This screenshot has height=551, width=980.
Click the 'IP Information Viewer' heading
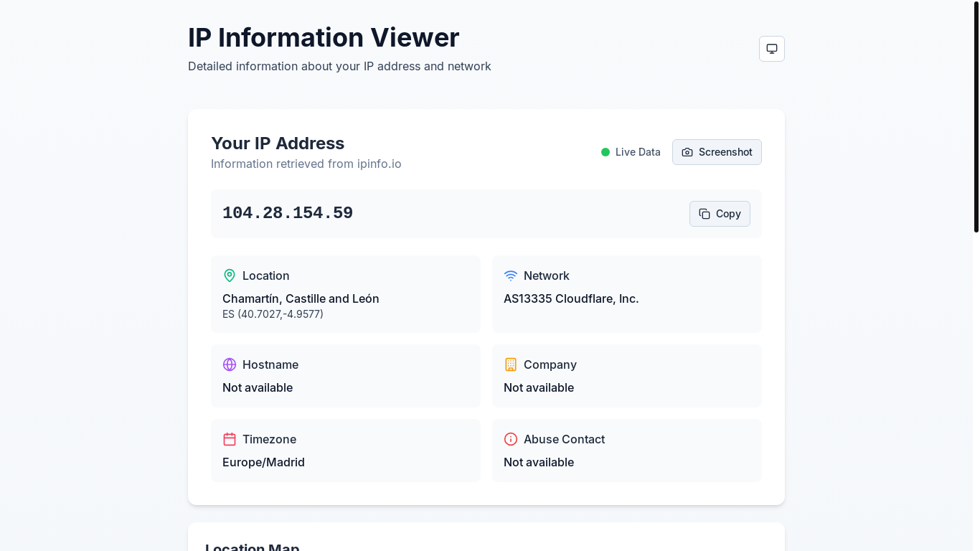324,37
